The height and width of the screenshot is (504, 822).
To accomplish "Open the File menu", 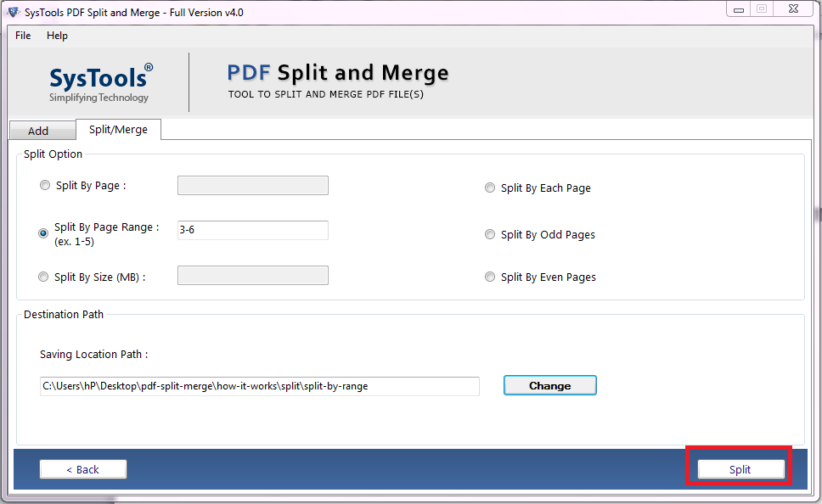I will click(23, 36).
